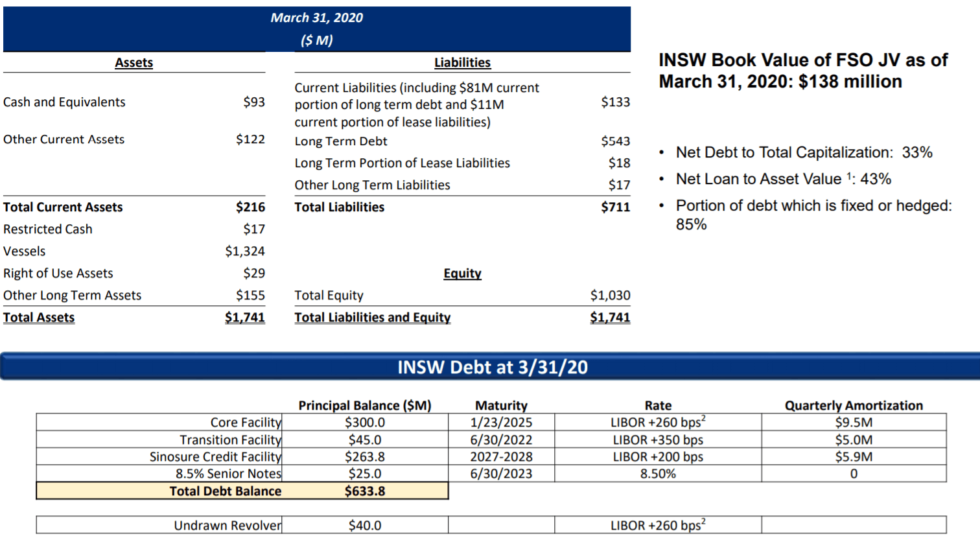
Task: Click the "Net Loan to Asset Value: 43%" bullet
Action: pyautogui.click(x=784, y=179)
